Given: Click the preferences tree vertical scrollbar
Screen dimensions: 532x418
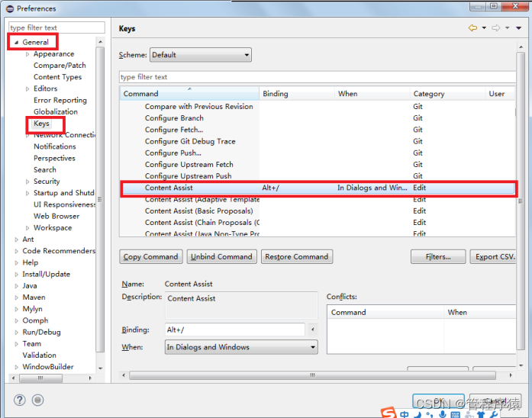Looking at the screenshot, I should point(100,200).
